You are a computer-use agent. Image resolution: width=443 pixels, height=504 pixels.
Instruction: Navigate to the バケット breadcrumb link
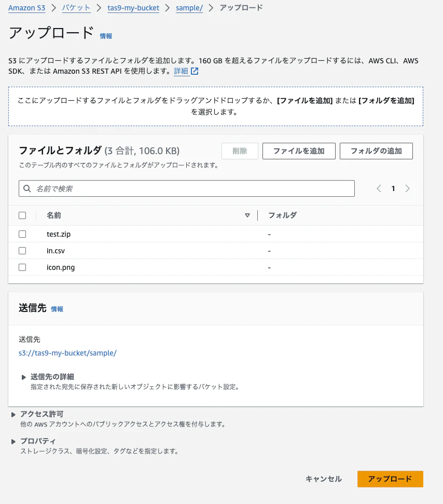76,8
